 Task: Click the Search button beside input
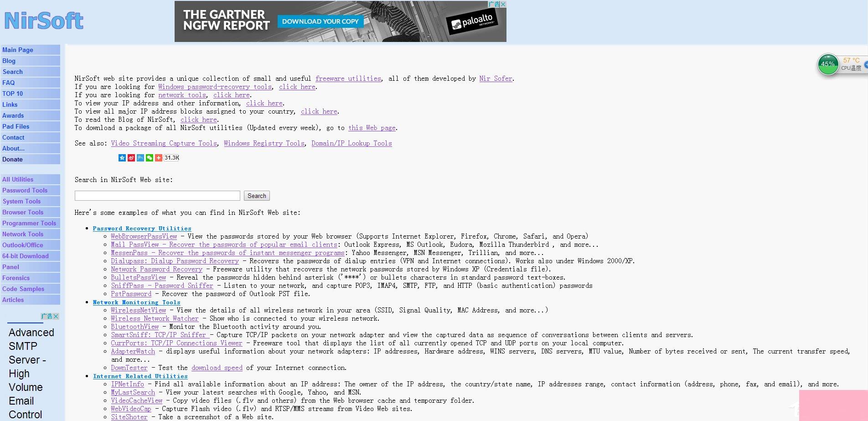tap(257, 196)
